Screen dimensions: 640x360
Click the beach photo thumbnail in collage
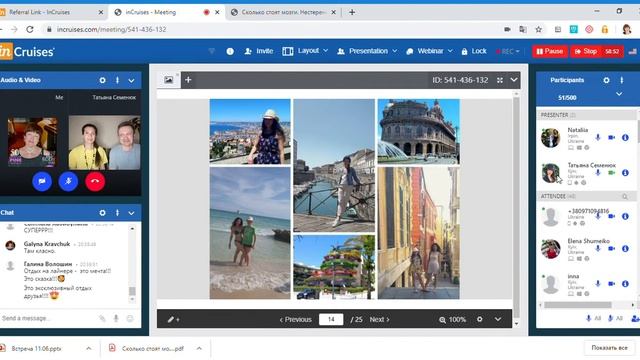click(250, 233)
